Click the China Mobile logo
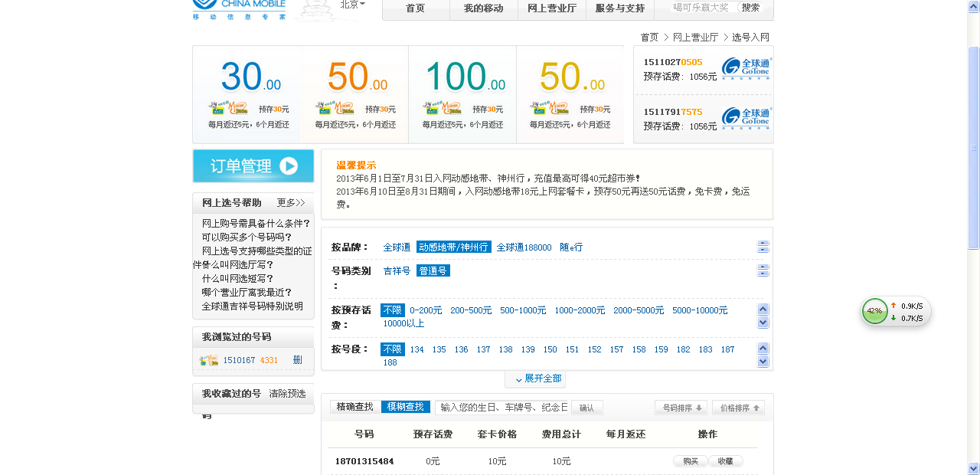 239,10
